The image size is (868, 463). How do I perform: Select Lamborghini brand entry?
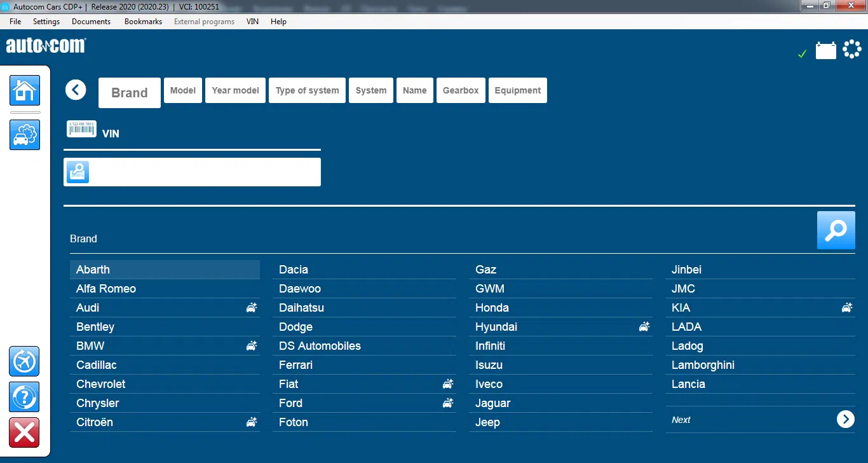click(703, 365)
